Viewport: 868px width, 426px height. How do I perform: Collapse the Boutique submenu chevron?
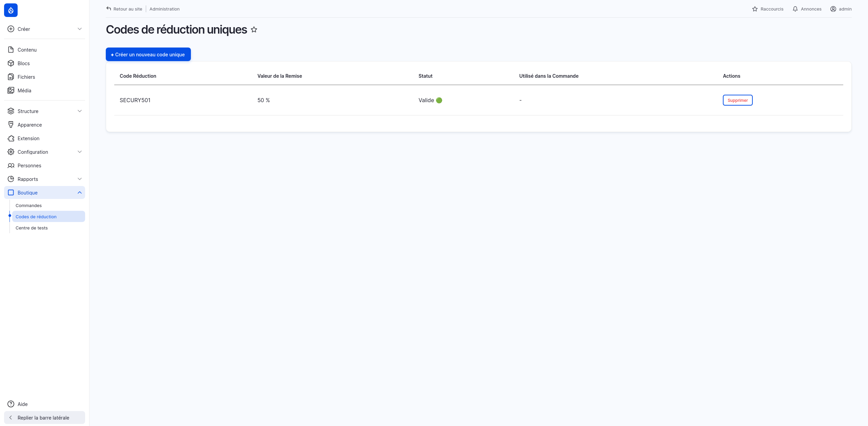coord(80,192)
